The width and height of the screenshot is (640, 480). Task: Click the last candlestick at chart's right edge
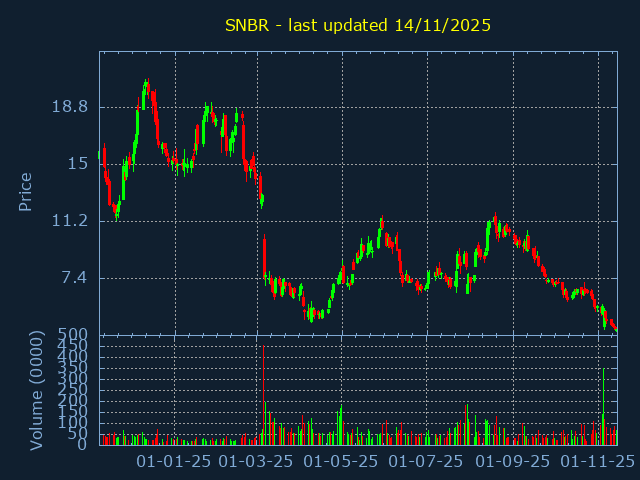[x=615, y=329]
